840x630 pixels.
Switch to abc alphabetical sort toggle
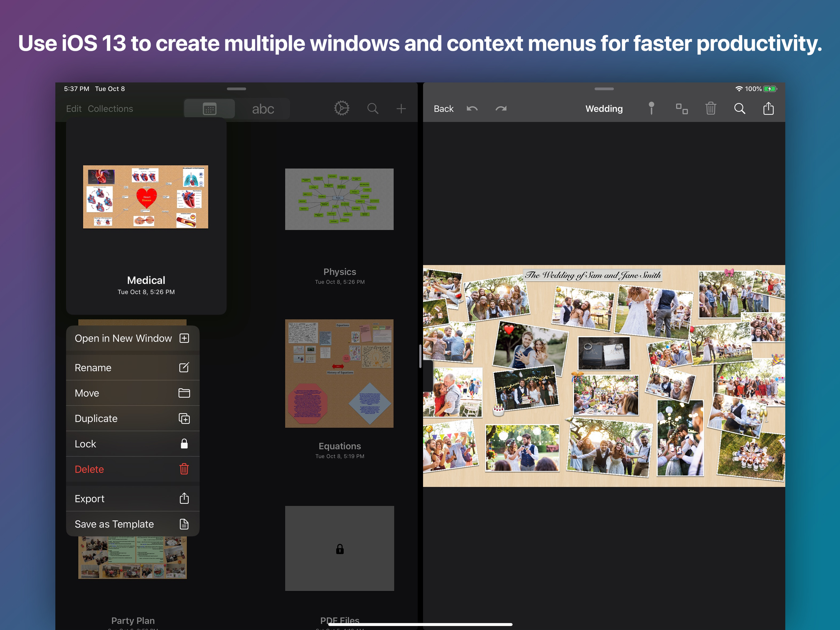point(263,109)
